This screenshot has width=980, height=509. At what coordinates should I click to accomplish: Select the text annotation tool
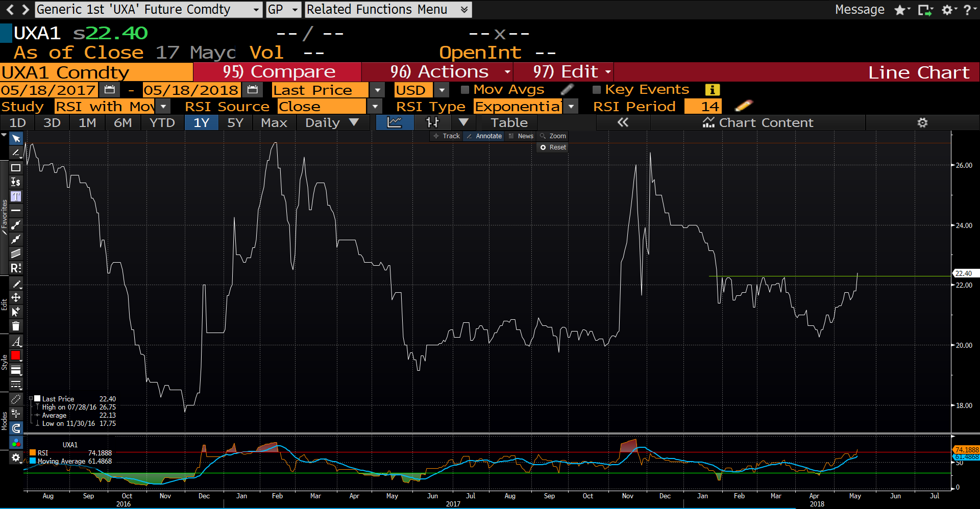coord(16,196)
